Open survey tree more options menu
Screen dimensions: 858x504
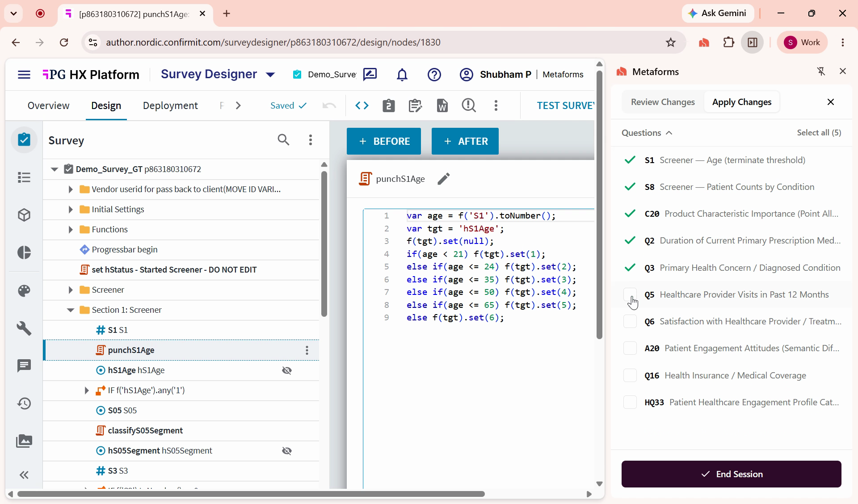[x=311, y=140]
